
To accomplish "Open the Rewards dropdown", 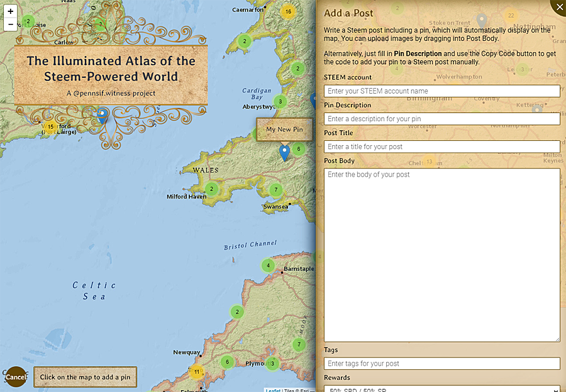I will click(442, 389).
